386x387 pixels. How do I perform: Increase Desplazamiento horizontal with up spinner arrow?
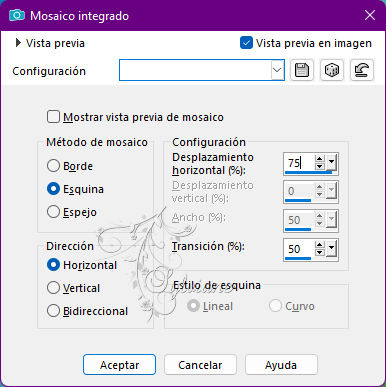[320, 159]
